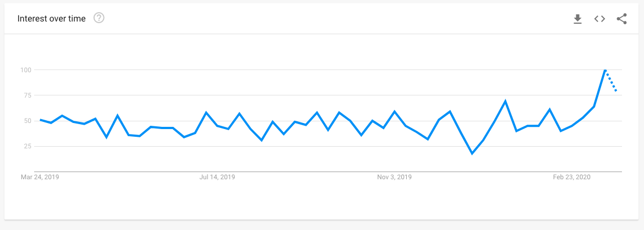
Task: Share the Interest over time chart
Action: click(x=622, y=19)
